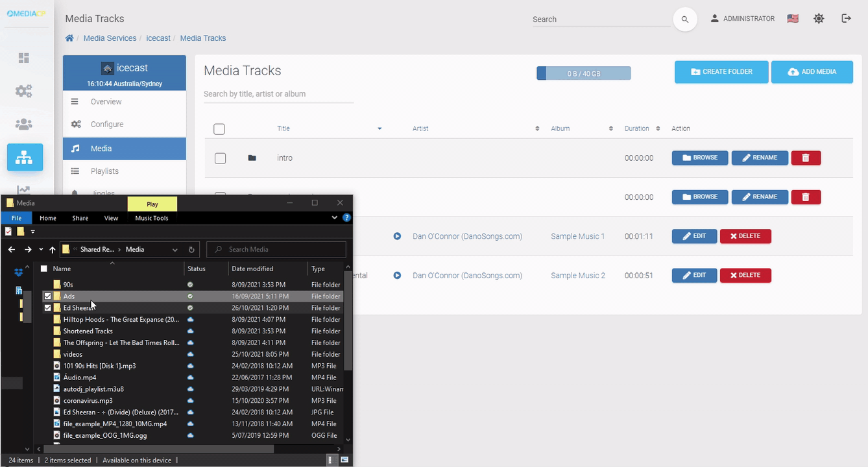Viewport: 868px width, 467px height.
Task: Open the address bar dropdown in the Media window
Action: pyautogui.click(x=174, y=249)
